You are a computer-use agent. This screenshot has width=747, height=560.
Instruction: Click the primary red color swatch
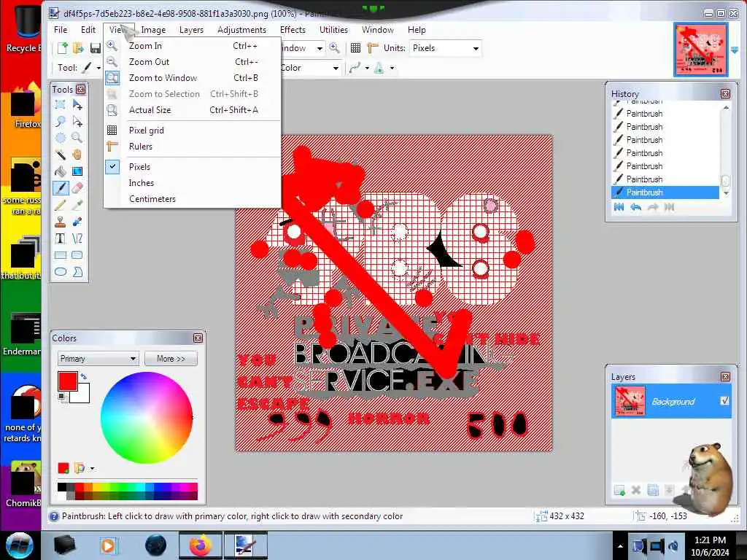[68, 381]
